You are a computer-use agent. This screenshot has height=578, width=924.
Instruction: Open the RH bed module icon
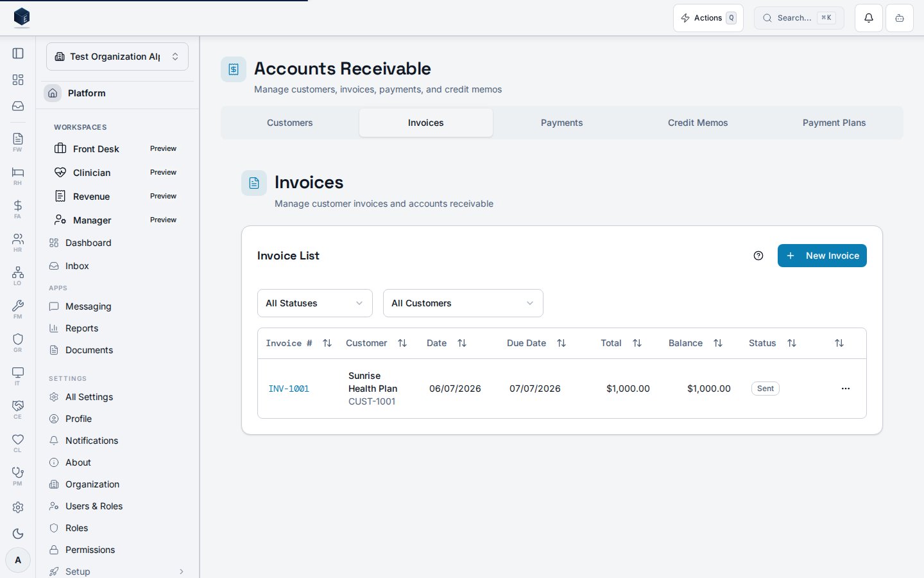pos(18,175)
